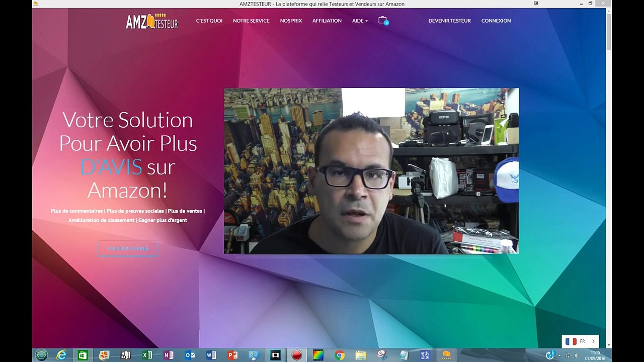Click 'Plus de commentaires' tagline text
Viewport: 644px width, 362px height.
[x=76, y=211]
